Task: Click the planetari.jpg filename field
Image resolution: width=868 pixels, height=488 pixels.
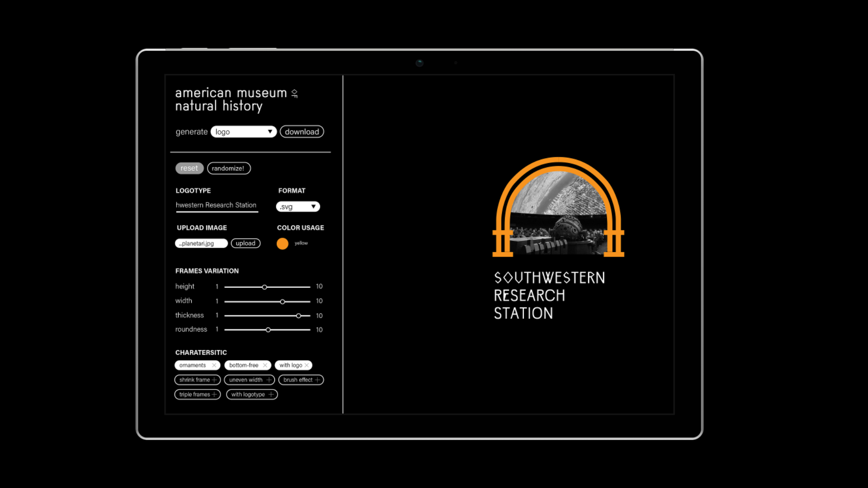Action: pyautogui.click(x=201, y=244)
